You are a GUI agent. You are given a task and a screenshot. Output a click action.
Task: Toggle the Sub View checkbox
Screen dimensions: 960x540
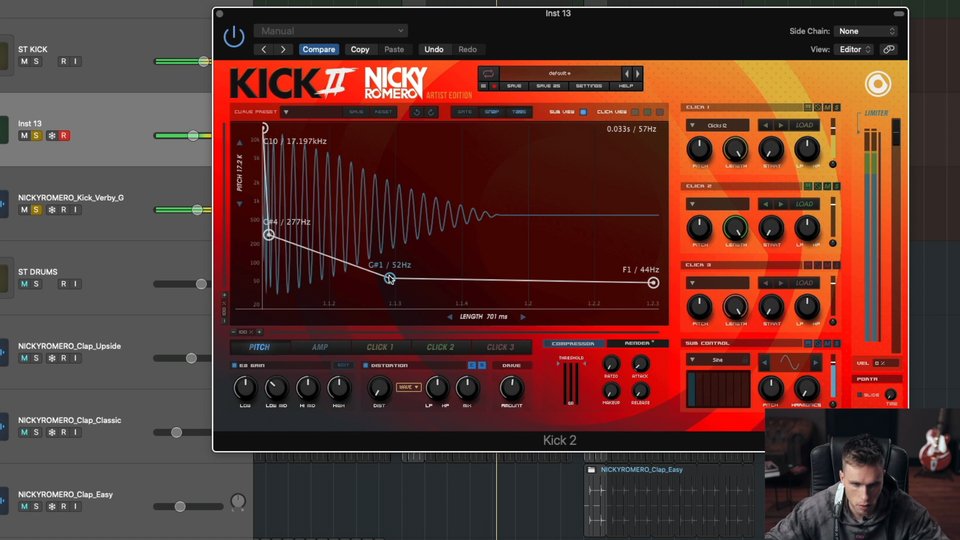583,112
